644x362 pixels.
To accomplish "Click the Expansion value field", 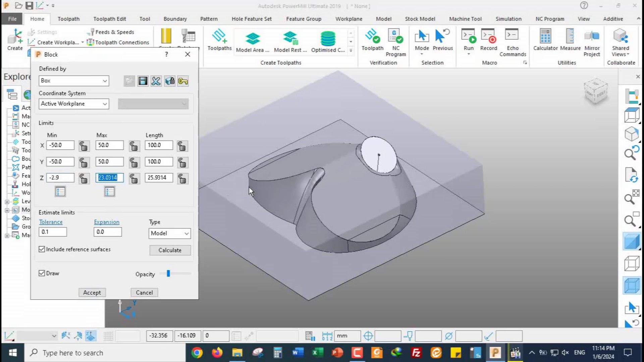I will tap(108, 232).
